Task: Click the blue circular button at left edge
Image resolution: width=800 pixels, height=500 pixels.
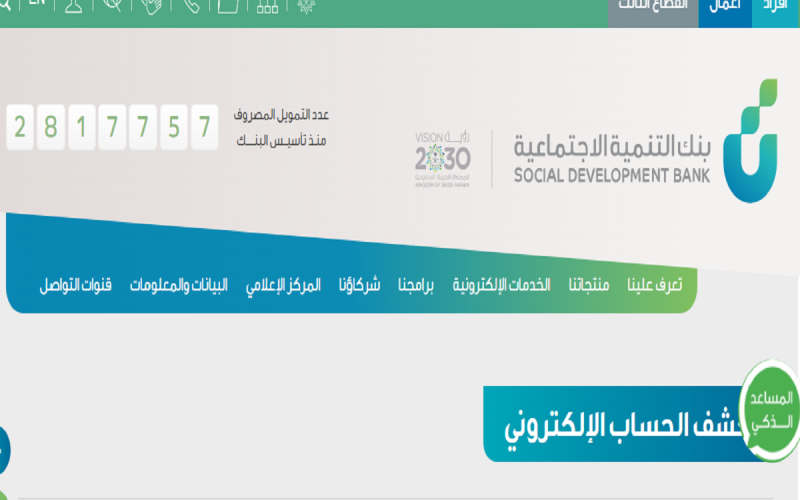Action: [x=5, y=451]
